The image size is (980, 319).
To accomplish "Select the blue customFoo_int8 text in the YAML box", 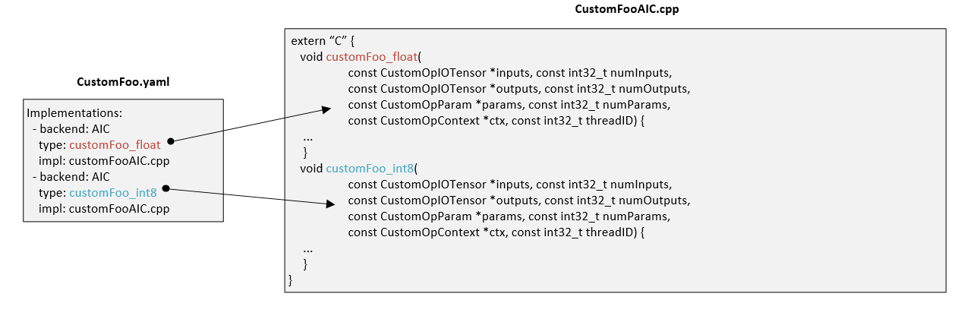I will [112, 193].
